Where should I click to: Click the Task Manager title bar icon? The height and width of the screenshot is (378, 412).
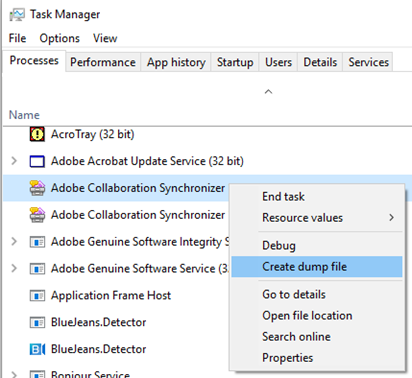pos(17,14)
